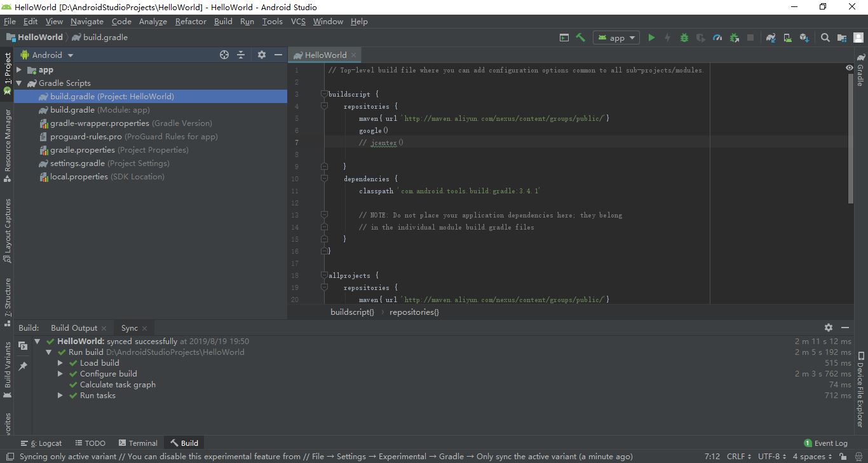Image resolution: width=868 pixels, height=463 pixels.
Task: Open the AVD Manager icon
Action: click(789, 38)
